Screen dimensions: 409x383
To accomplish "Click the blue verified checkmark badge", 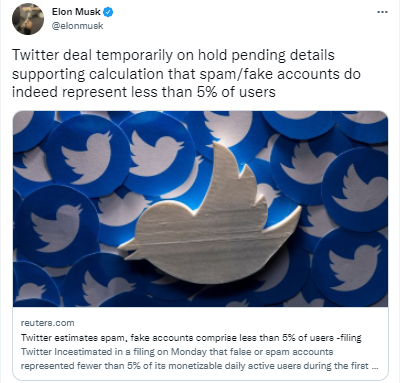I will click(108, 12).
